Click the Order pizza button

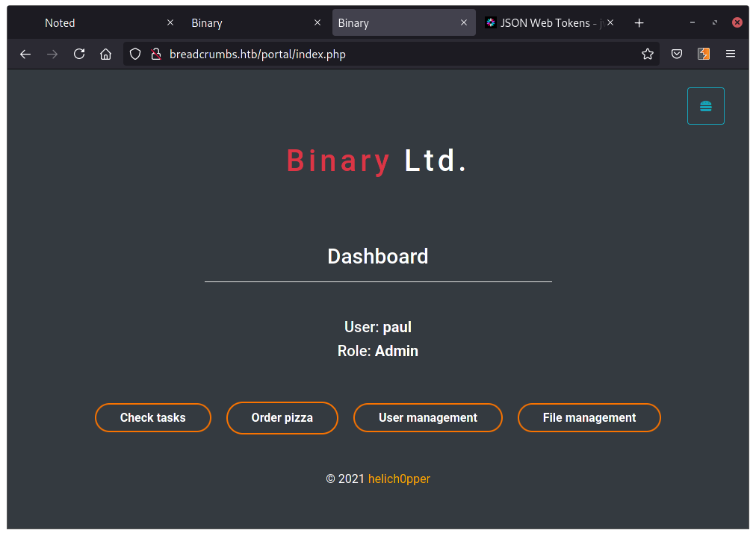click(x=282, y=418)
